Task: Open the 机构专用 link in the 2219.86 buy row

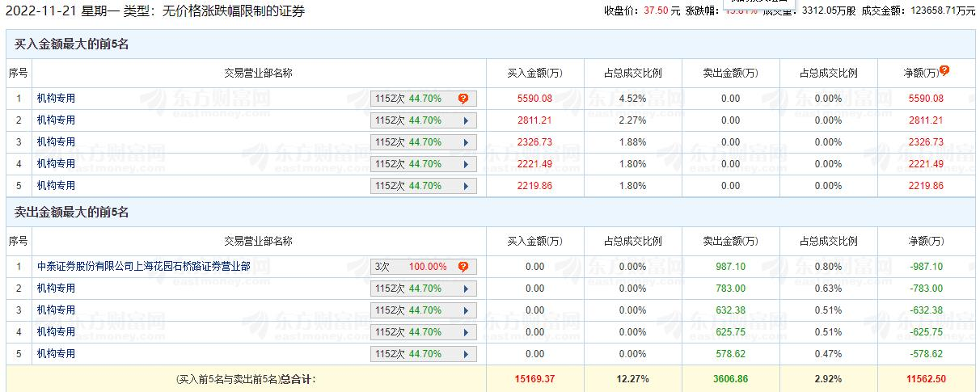Action: coord(56,186)
